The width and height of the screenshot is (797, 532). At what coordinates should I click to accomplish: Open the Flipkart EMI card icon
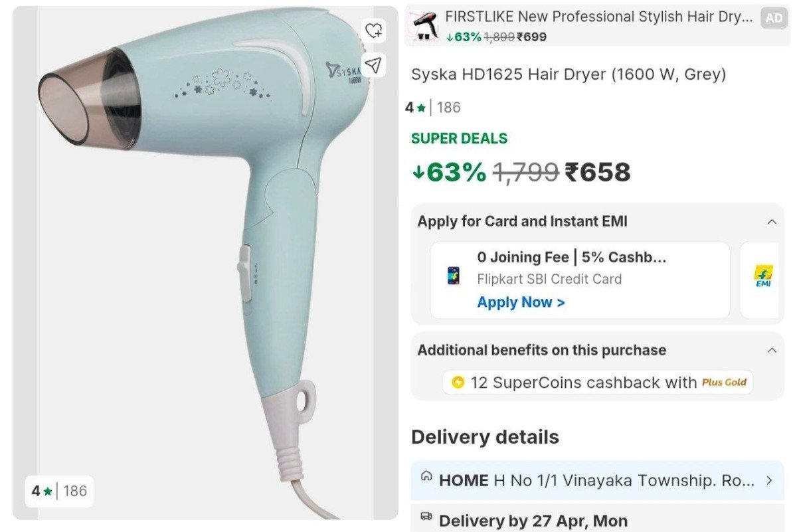click(763, 276)
